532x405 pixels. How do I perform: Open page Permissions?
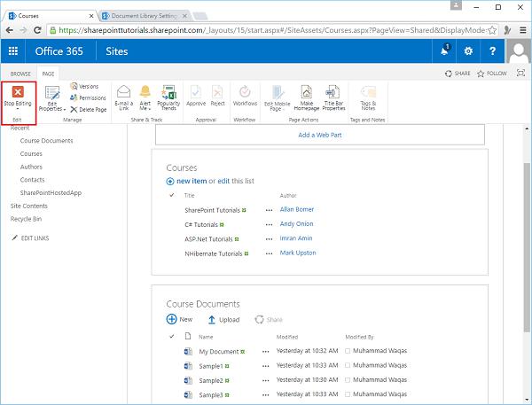click(x=88, y=97)
